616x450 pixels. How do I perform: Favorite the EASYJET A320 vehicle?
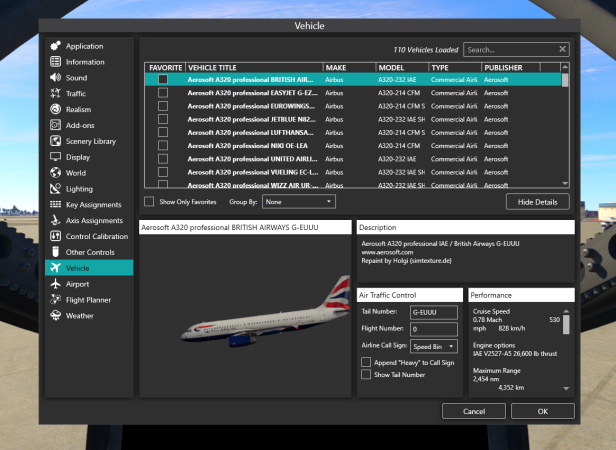tap(163, 93)
